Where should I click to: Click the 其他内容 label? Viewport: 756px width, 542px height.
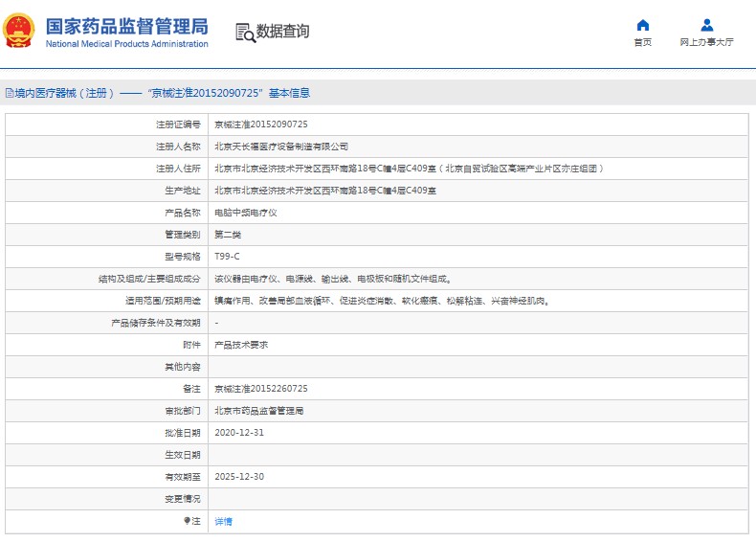[182, 367]
